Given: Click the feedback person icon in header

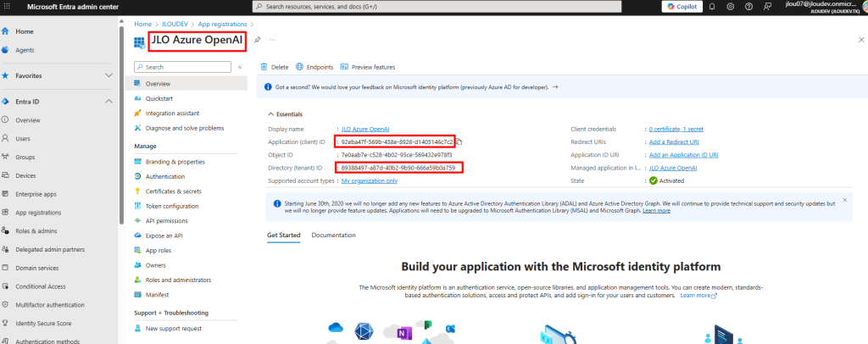Looking at the screenshot, I should click(x=767, y=6).
